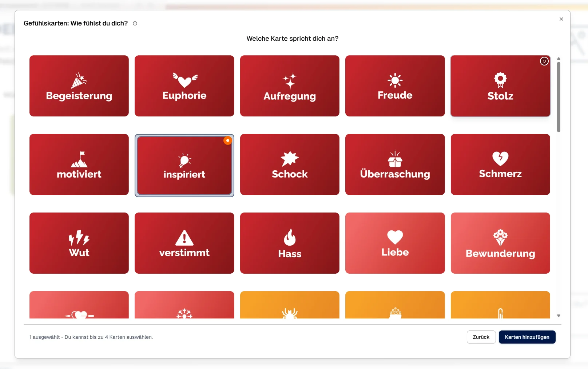Click the Bewunderung flower bouquet card
This screenshot has width=588, height=369.
click(x=500, y=243)
